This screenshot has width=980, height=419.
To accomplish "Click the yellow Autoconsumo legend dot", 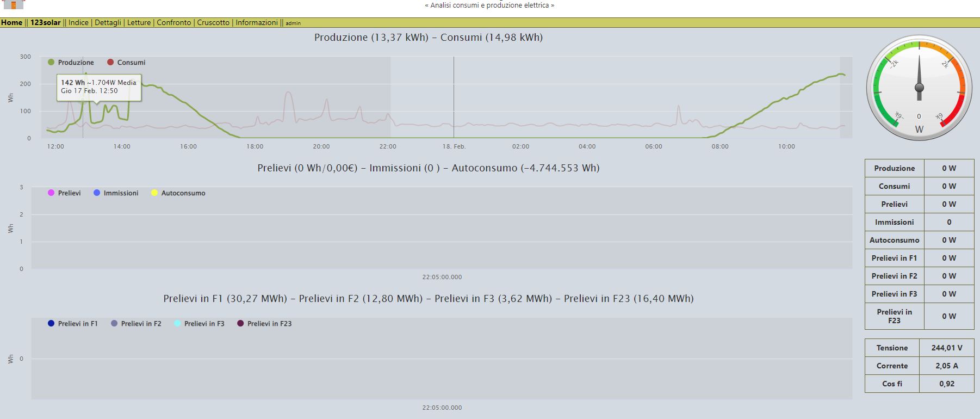I will click(154, 193).
